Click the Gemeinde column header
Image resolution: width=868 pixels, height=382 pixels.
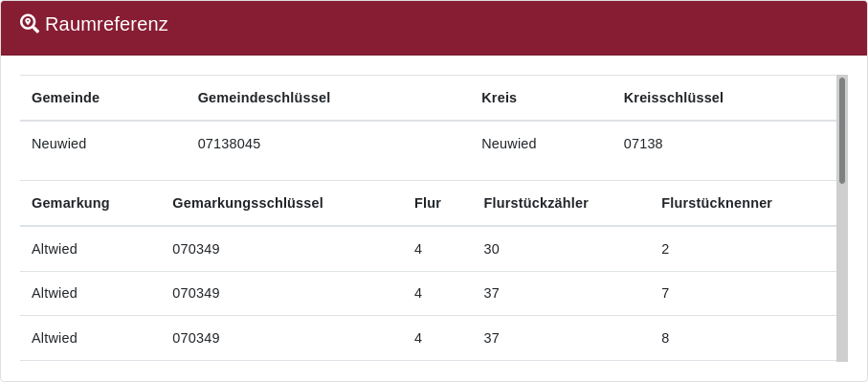(x=65, y=98)
